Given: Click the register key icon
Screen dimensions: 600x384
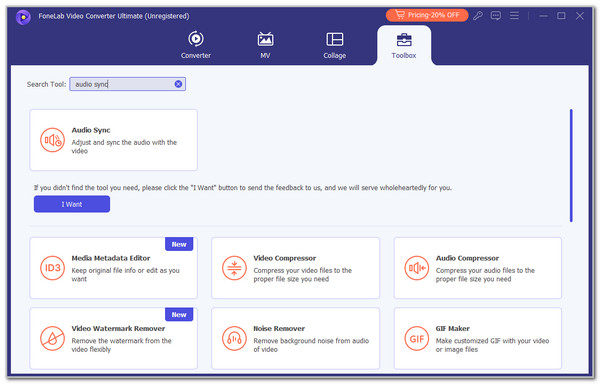Looking at the screenshot, I should point(478,16).
